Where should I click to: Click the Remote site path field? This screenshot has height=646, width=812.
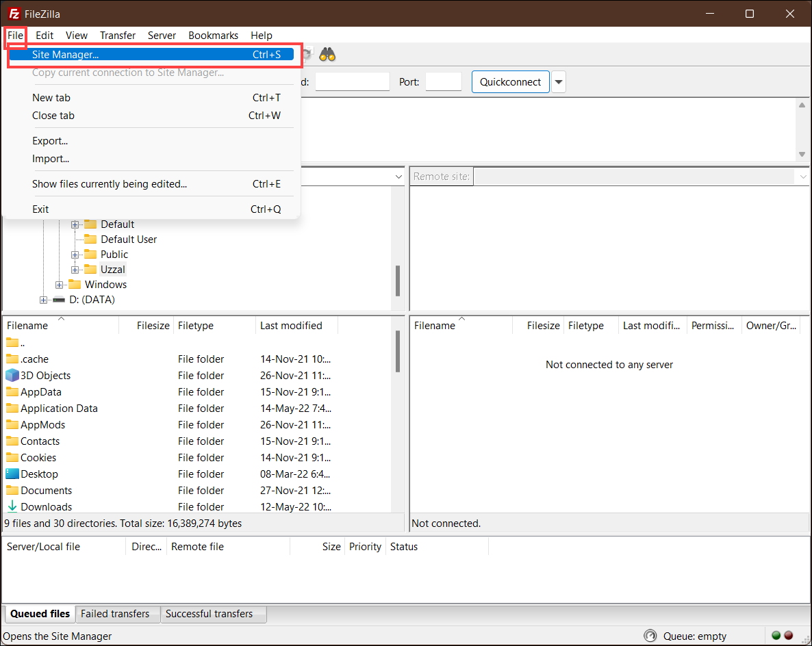click(635, 177)
